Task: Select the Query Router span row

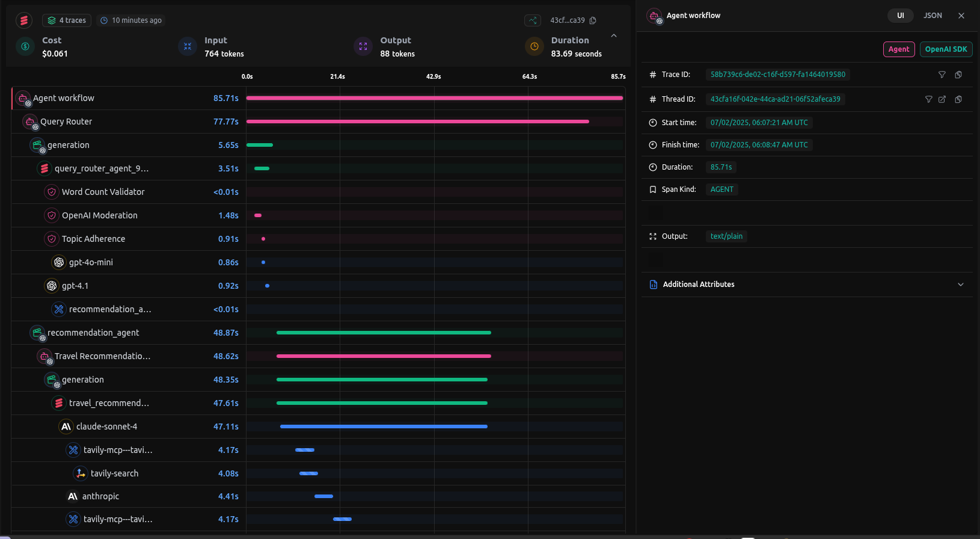Action: (x=66, y=122)
